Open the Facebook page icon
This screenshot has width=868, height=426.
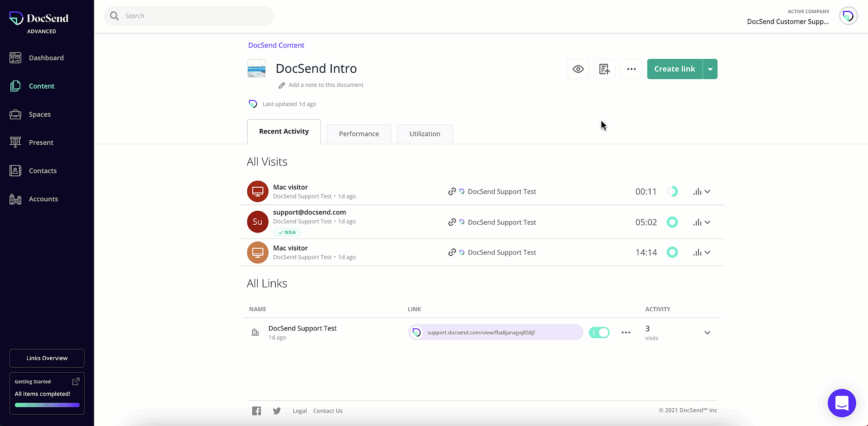click(256, 411)
